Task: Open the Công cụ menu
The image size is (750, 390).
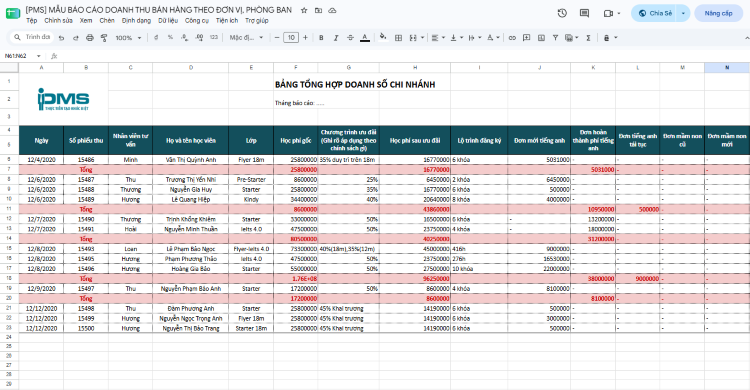Action: pos(197,21)
